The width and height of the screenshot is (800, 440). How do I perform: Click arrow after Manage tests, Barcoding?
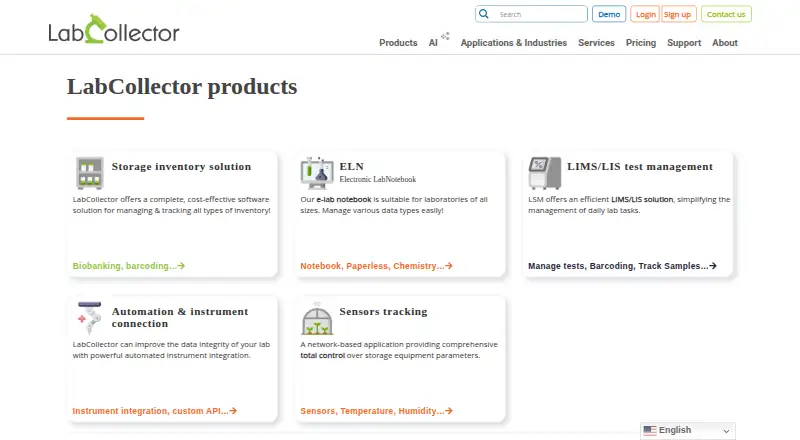[713, 266]
